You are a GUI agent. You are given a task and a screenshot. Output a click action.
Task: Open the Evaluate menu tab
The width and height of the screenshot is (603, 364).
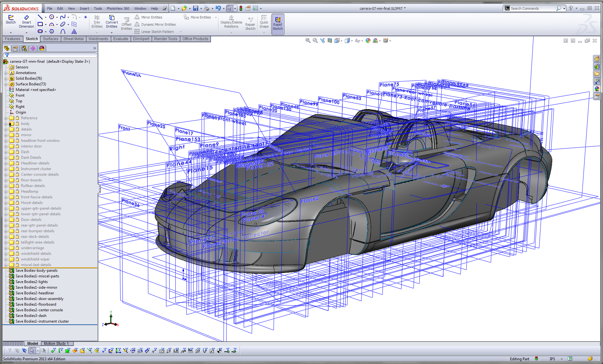point(120,39)
